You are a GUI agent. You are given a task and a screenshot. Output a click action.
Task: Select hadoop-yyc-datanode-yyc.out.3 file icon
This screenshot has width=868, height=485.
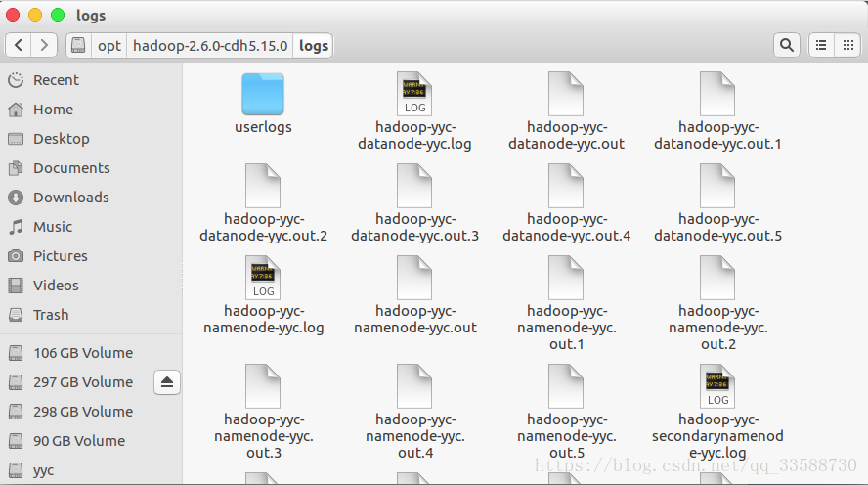[414, 186]
